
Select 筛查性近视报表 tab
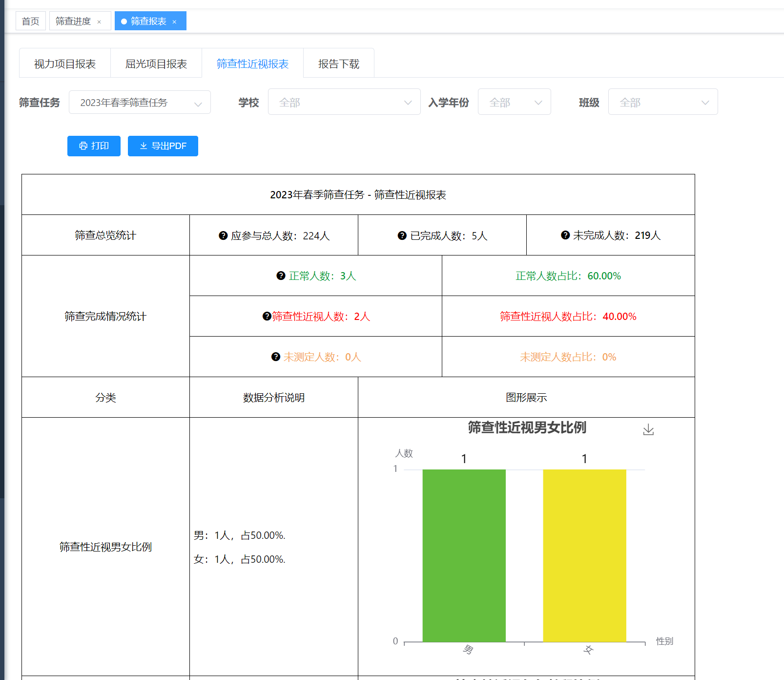252,64
